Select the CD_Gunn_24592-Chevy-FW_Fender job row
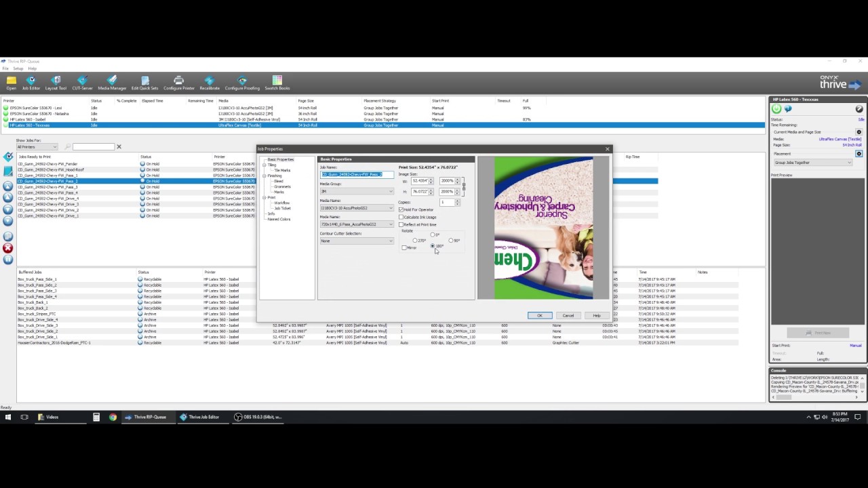This screenshot has width=868, height=488. coord(337,164)
